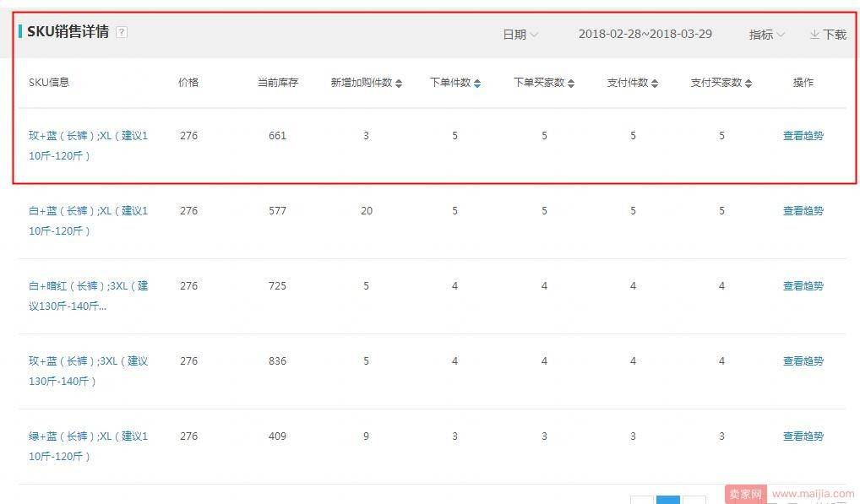Open the 日期 dropdown
860x504 pixels.
[520, 35]
